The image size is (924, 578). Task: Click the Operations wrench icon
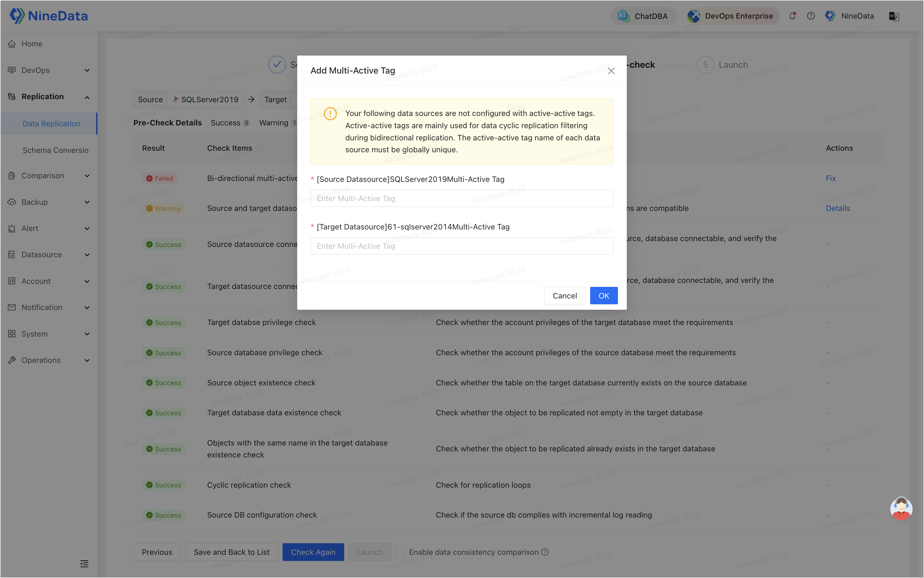[x=12, y=360]
